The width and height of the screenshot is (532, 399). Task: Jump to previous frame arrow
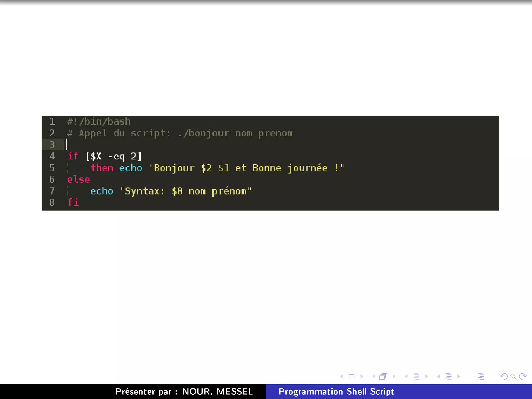click(x=374, y=376)
